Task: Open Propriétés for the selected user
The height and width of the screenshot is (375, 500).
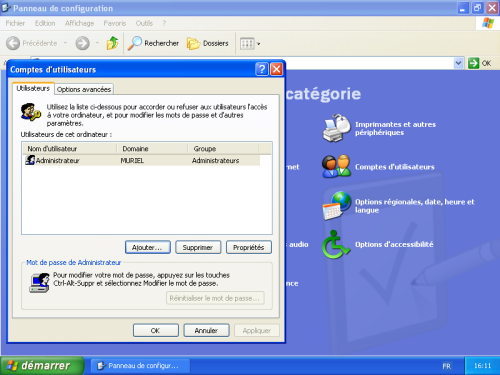Action: pos(249,247)
